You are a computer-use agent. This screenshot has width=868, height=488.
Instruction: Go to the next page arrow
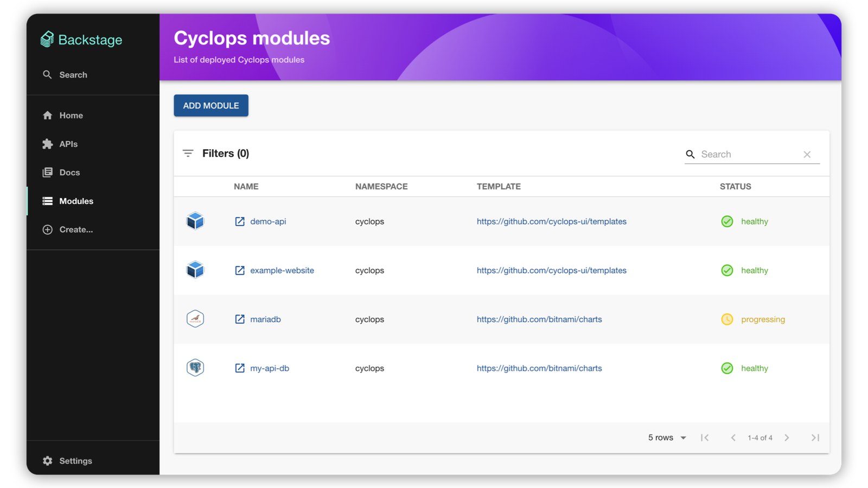(x=787, y=438)
